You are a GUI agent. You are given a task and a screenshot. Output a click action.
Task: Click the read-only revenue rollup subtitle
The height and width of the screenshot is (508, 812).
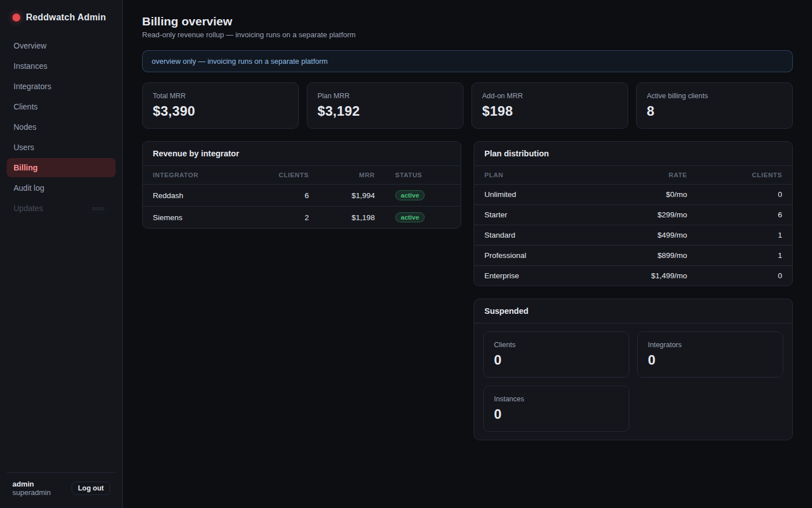click(x=249, y=35)
